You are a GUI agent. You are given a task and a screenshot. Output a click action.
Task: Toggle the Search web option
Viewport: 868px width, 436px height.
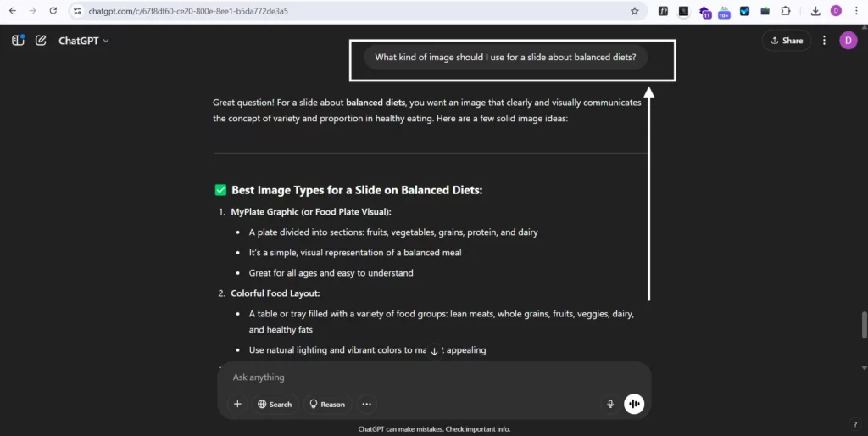click(x=275, y=405)
